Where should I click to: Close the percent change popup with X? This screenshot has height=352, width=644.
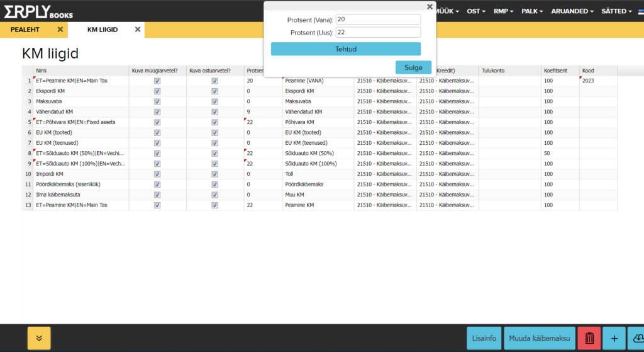pos(430,7)
